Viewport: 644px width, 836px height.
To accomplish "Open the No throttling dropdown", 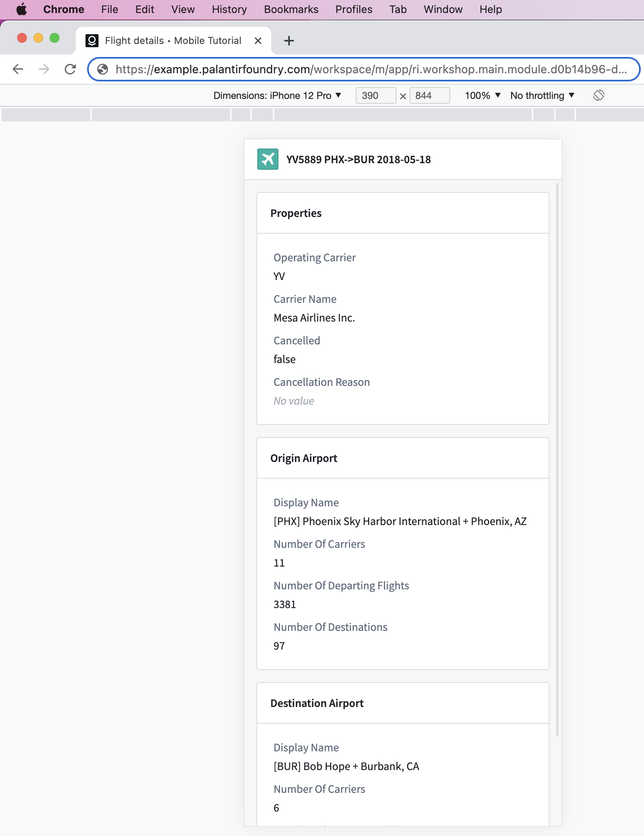I will (x=542, y=96).
